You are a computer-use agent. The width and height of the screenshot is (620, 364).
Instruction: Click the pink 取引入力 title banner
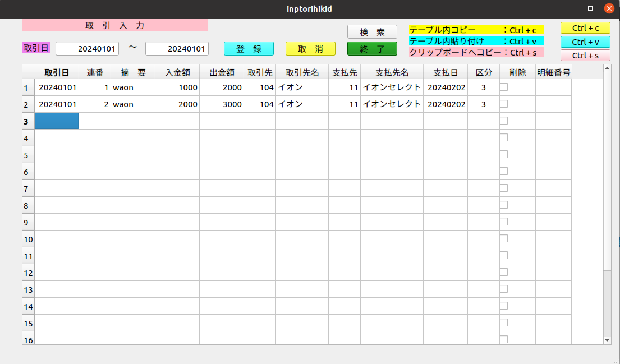click(114, 25)
